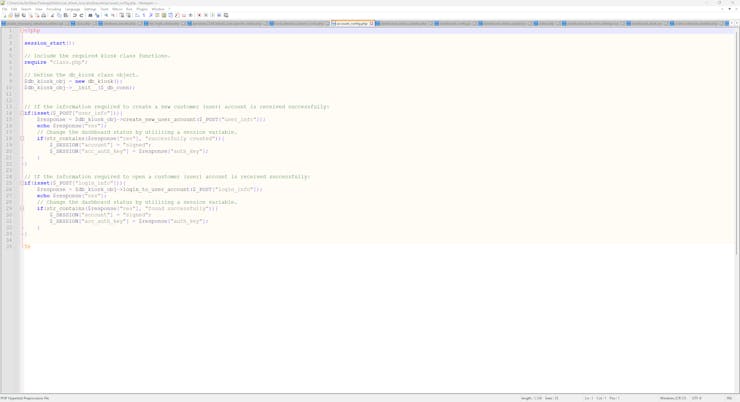Image resolution: width=740 pixels, height=402 pixels.
Task: Click the Redo toolbar icon
Action: pyautogui.click(x=81, y=16)
